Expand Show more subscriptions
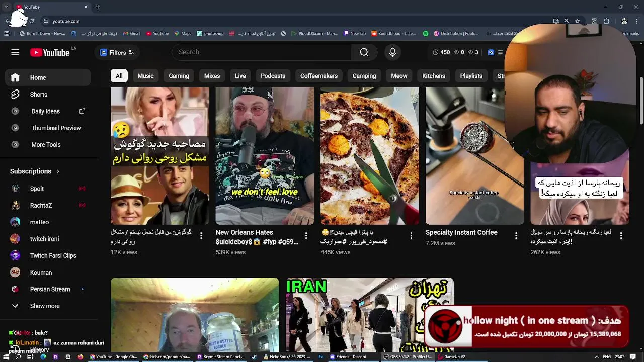Viewport: 644px width, 362px height. (x=48, y=306)
